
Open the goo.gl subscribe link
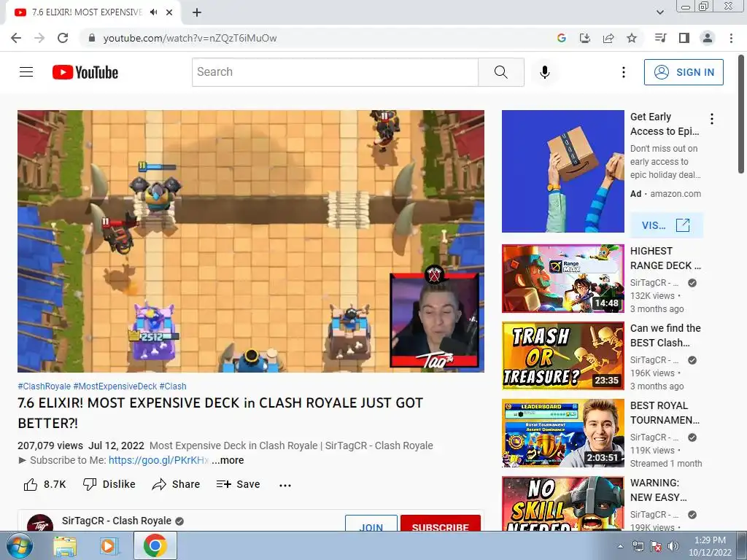coord(158,461)
